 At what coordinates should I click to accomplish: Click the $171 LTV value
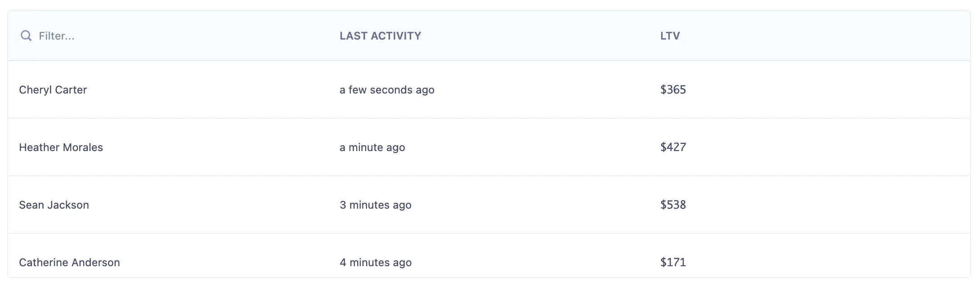click(x=673, y=263)
